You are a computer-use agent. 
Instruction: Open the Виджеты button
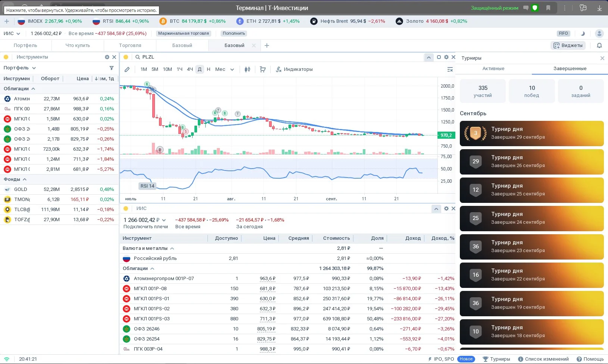pos(568,45)
